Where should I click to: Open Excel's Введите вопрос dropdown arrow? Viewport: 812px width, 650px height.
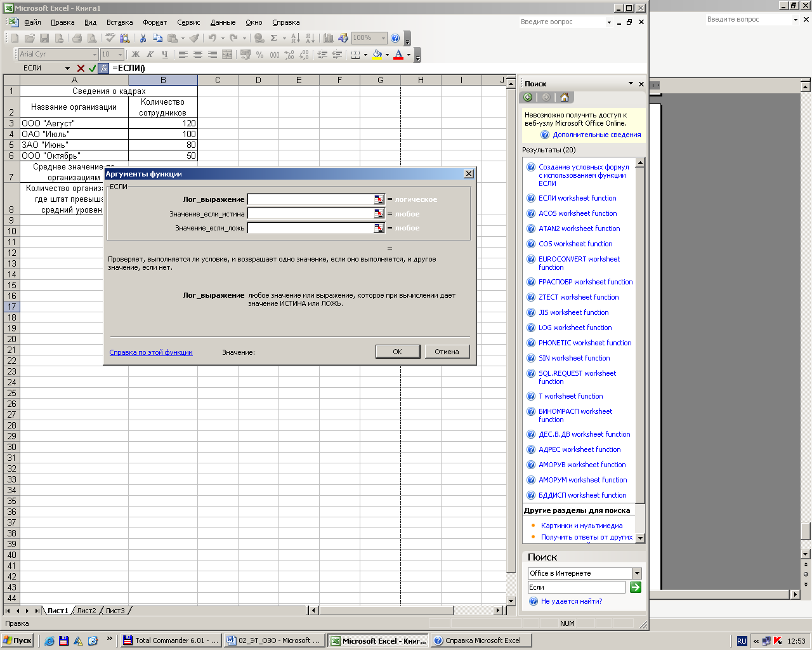(x=609, y=22)
